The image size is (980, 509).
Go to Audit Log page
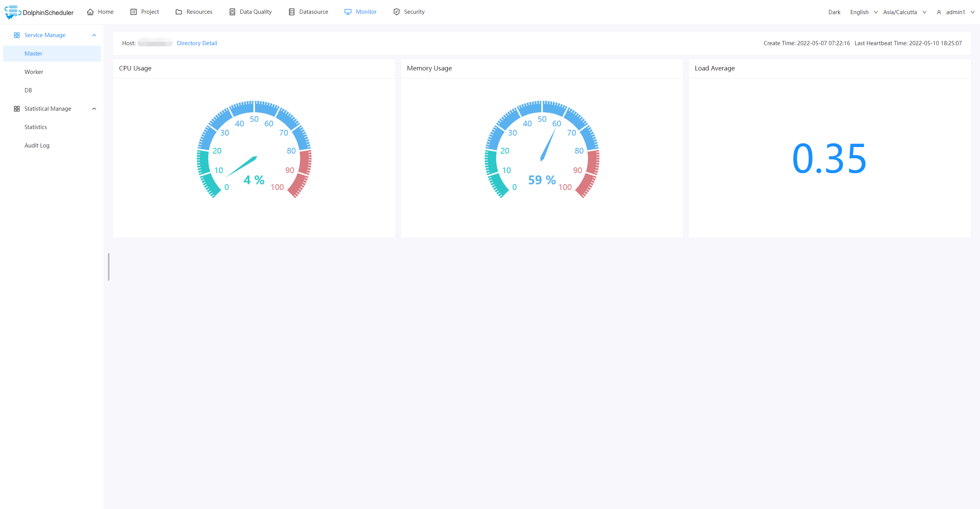(x=37, y=146)
